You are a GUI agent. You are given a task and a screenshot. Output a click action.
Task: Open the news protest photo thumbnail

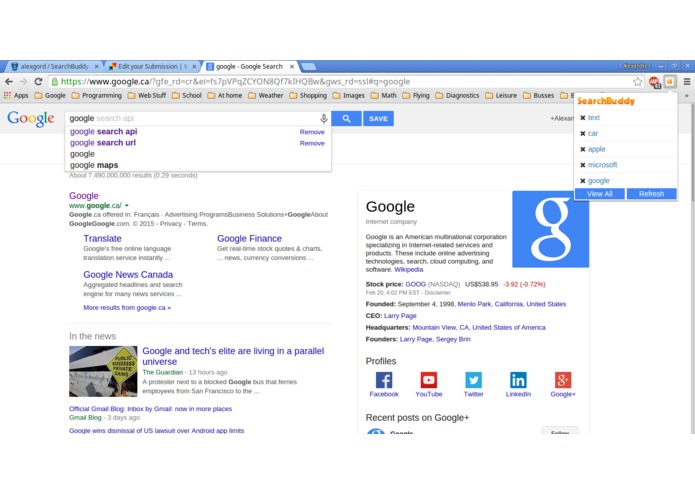pos(103,371)
